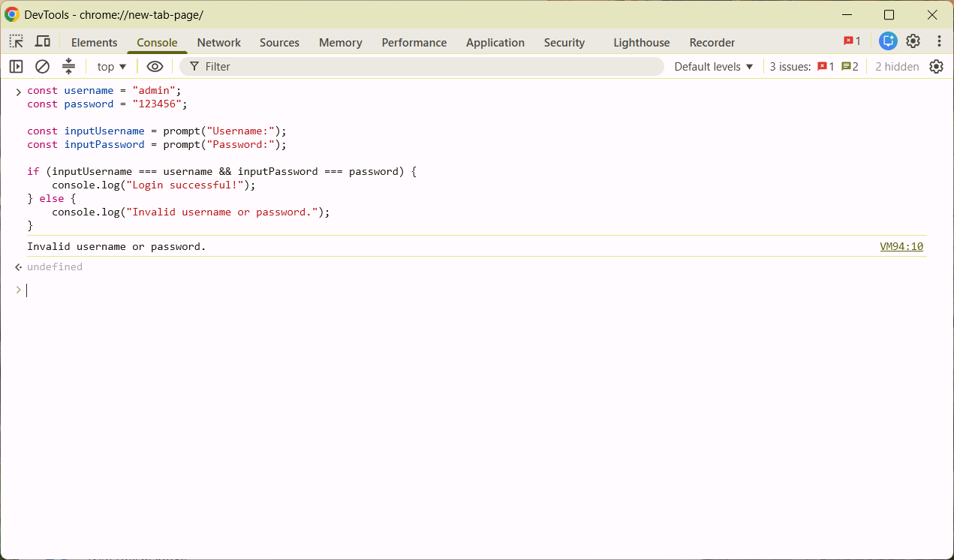Viewport: 954px width, 560px height.
Task: Click the } else { code line
Action: click(52, 198)
